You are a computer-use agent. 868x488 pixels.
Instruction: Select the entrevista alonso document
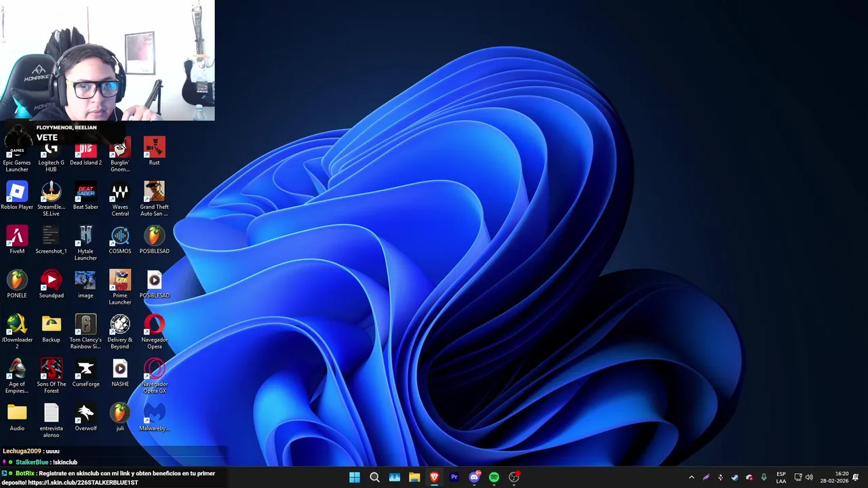pyautogui.click(x=51, y=420)
